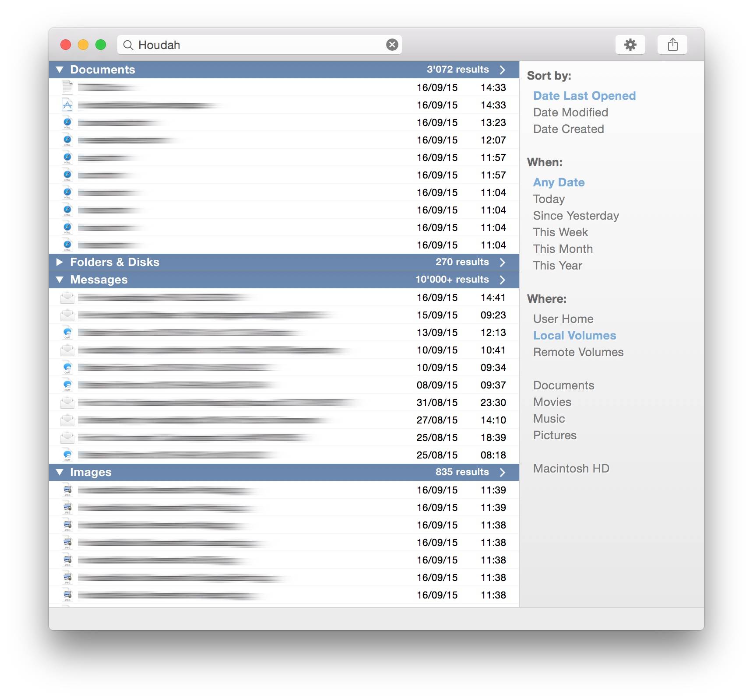753x700 pixels.
Task: Select the Messages section header title
Action: [99, 280]
